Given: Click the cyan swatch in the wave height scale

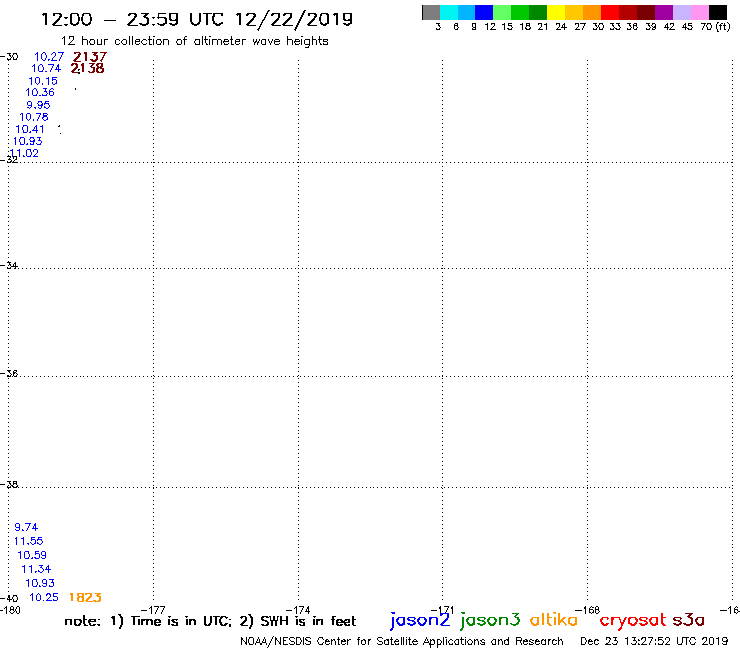Looking at the screenshot, I should pos(449,13).
